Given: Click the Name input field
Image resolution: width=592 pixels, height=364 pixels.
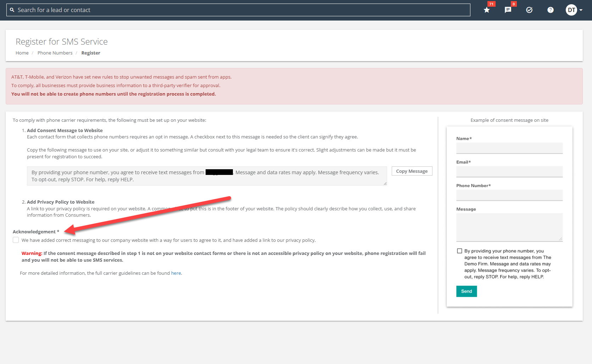Looking at the screenshot, I should [x=509, y=148].
